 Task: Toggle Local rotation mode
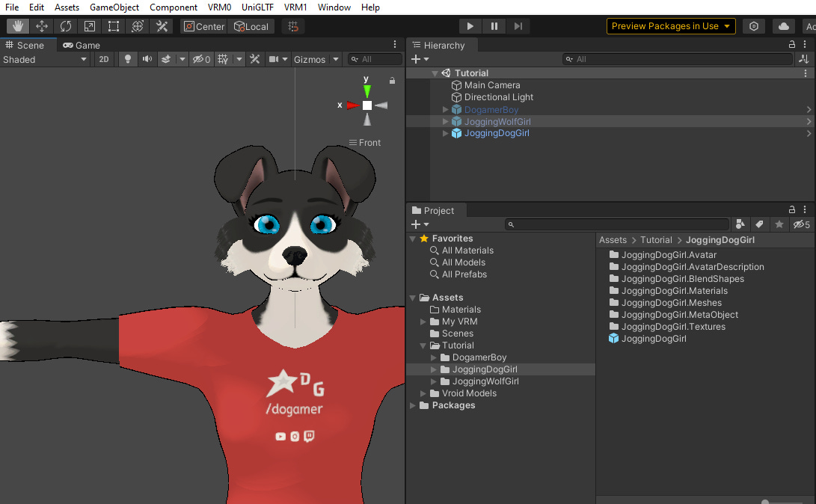(251, 26)
